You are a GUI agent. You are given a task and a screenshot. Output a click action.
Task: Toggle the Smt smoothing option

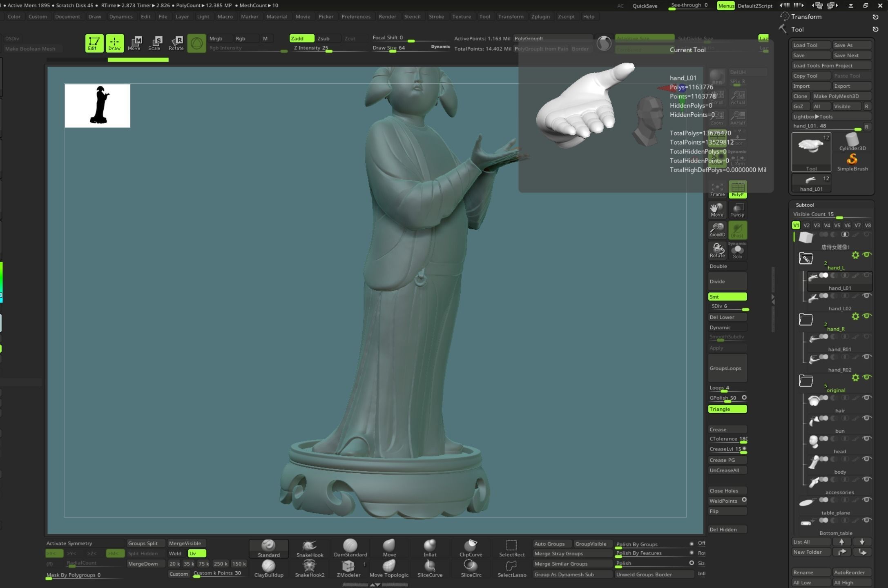727,297
